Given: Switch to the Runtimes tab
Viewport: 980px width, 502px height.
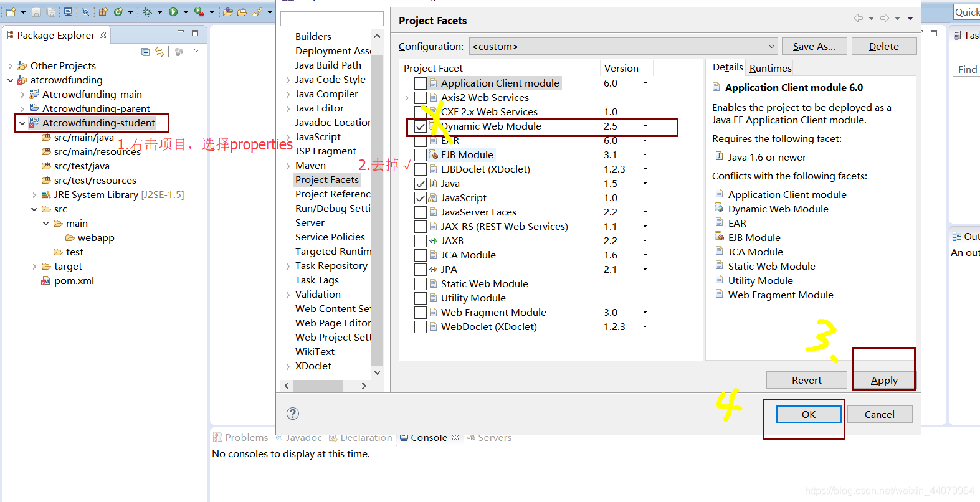Looking at the screenshot, I should 770,68.
